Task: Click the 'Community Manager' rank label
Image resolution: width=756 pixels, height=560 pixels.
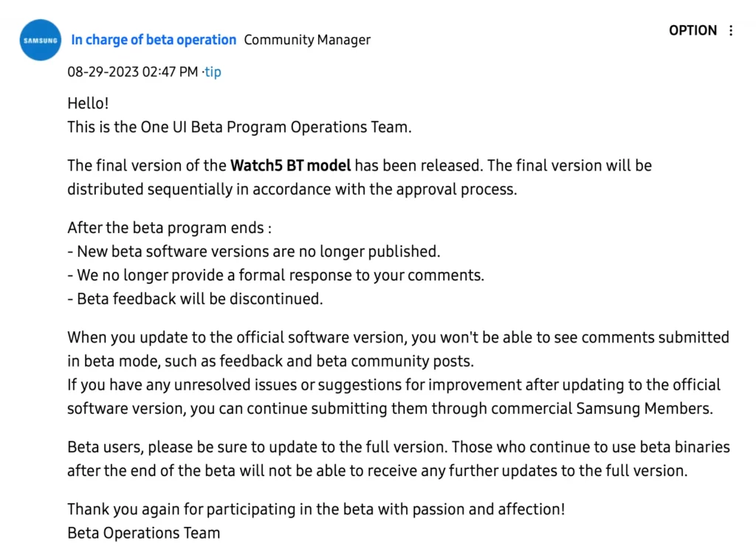Action: tap(307, 40)
